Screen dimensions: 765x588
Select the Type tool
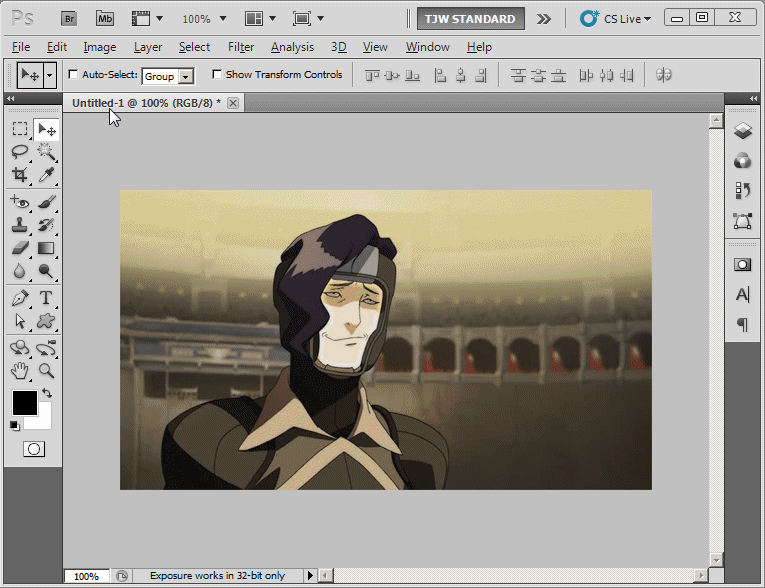tap(46, 298)
